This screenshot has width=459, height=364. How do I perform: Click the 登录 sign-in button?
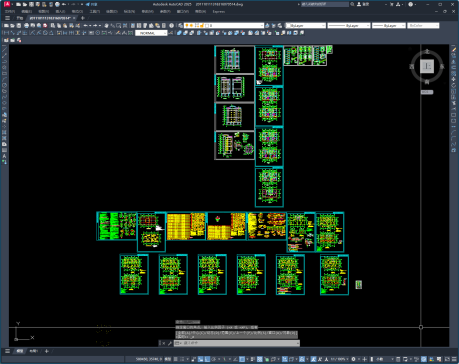(x=363, y=4)
